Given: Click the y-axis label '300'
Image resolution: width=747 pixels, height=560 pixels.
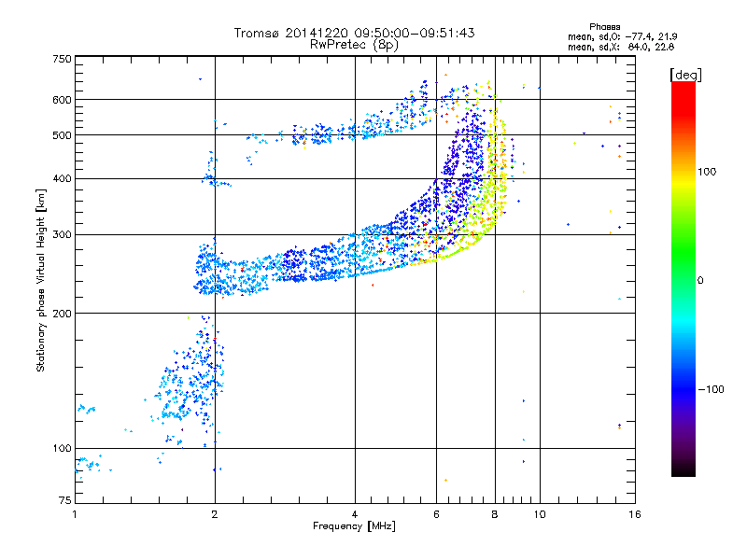Looking at the screenshot, I should click(62, 235).
